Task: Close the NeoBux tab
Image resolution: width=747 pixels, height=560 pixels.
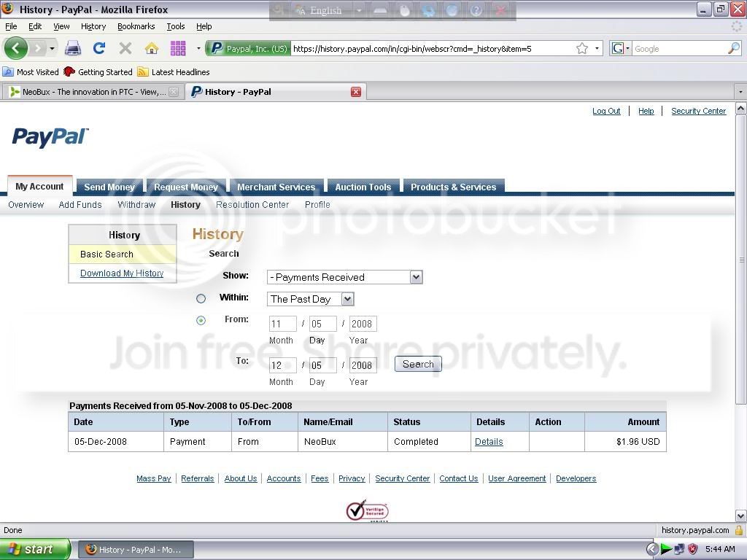Action: (x=174, y=92)
